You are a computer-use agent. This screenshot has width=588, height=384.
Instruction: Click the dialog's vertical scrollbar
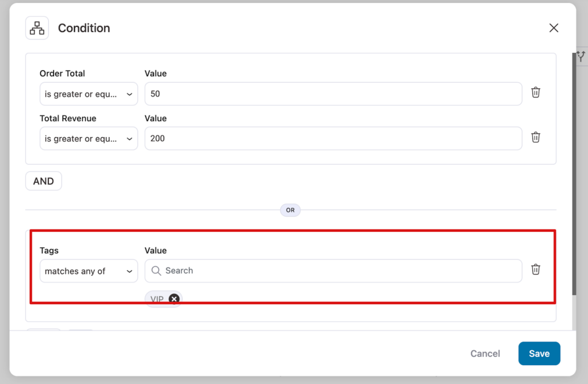[573, 172]
